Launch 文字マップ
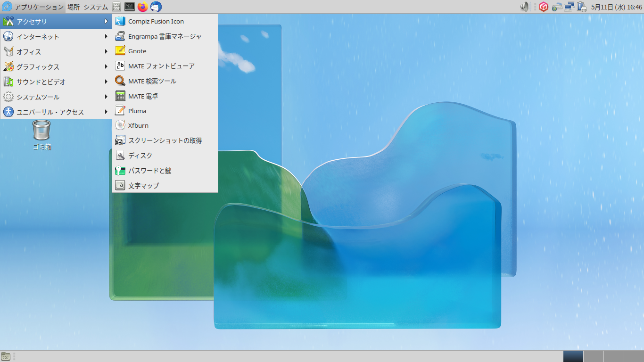Viewport: 644px width, 362px height. point(165,185)
